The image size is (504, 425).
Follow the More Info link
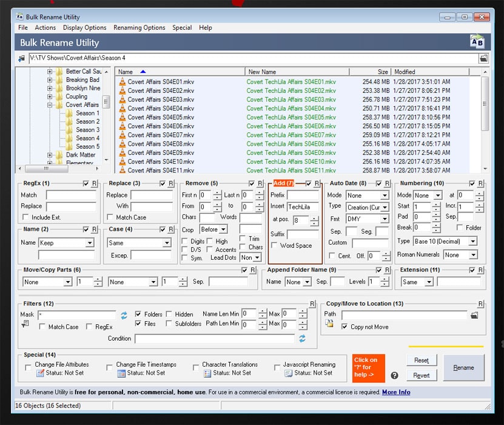pyautogui.click(x=396, y=392)
